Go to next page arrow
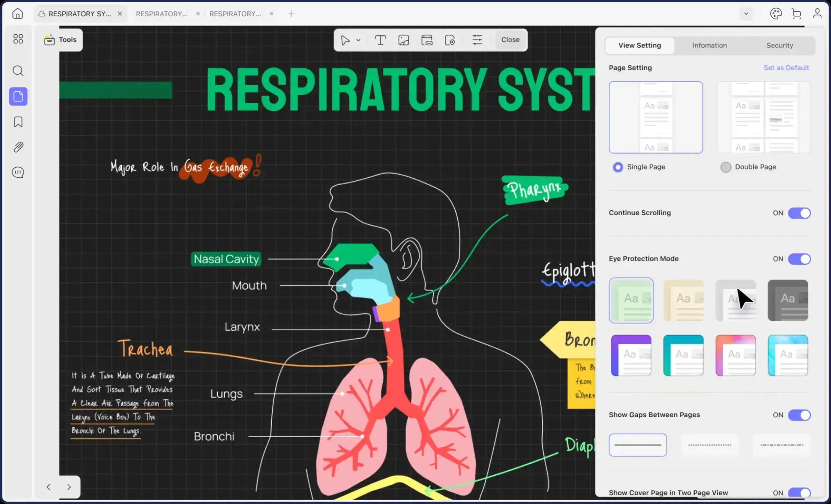The width and height of the screenshot is (831, 504). (x=69, y=487)
